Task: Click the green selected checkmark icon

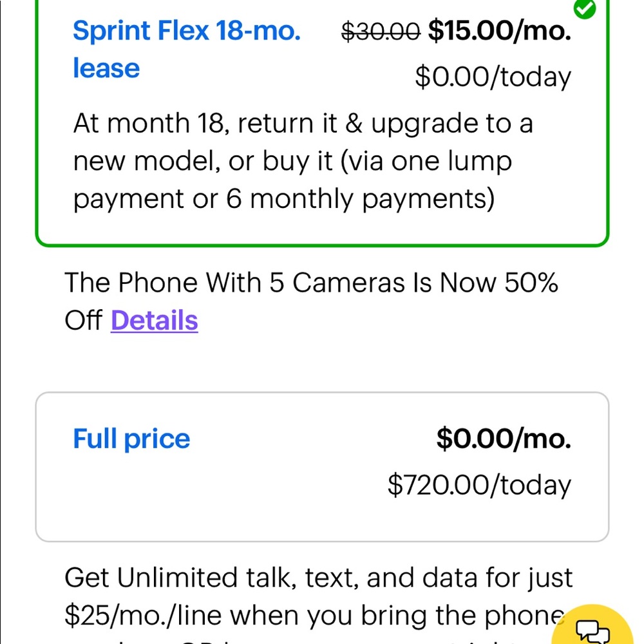Action: pyautogui.click(x=585, y=8)
